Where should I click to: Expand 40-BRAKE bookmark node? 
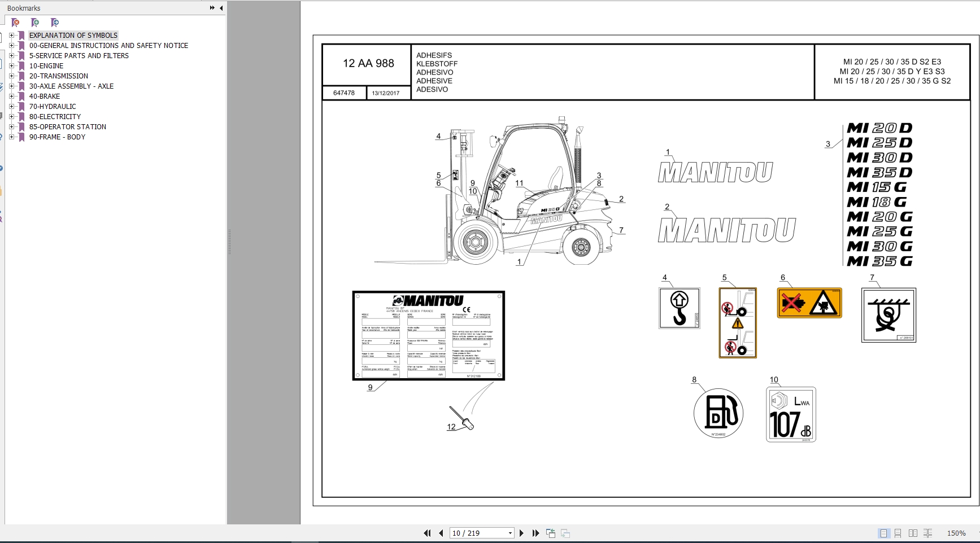point(12,96)
